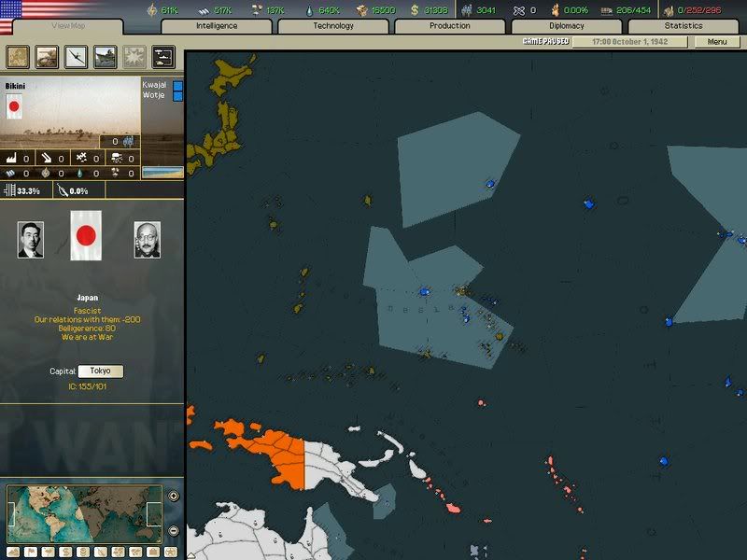Zoom in with the plus button

pos(174,496)
